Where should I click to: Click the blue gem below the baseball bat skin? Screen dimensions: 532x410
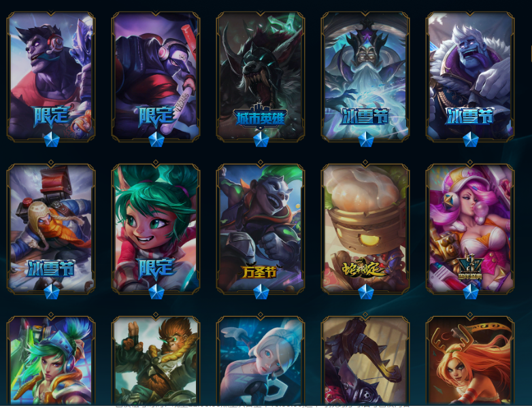click(156, 139)
